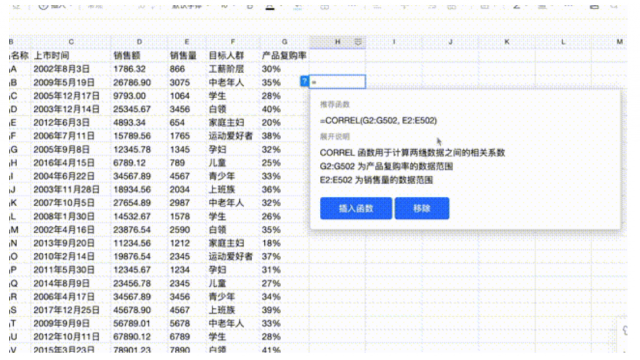Select the date cell 2009年5月19日
Image resolution: width=640 pixels, height=360 pixels.
click(71, 82)
